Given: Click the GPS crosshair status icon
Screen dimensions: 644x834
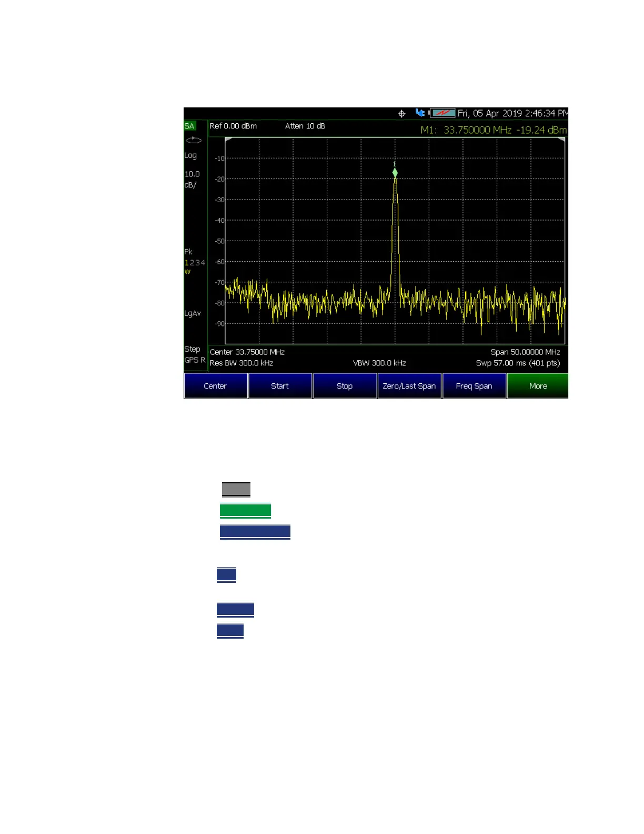Looking at the screenshot, I should (x=401, y=114).
